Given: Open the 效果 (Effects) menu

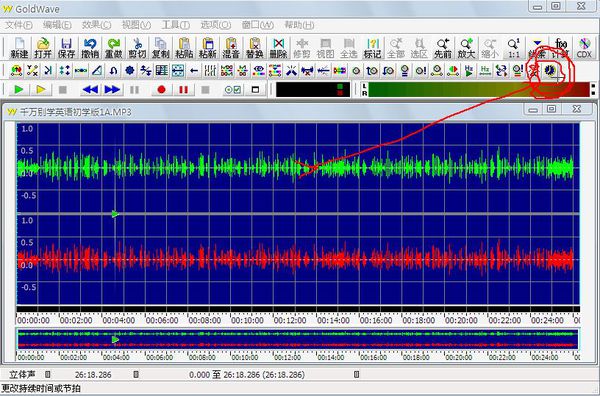Looking at the screenshot, I should pos(96,25).
